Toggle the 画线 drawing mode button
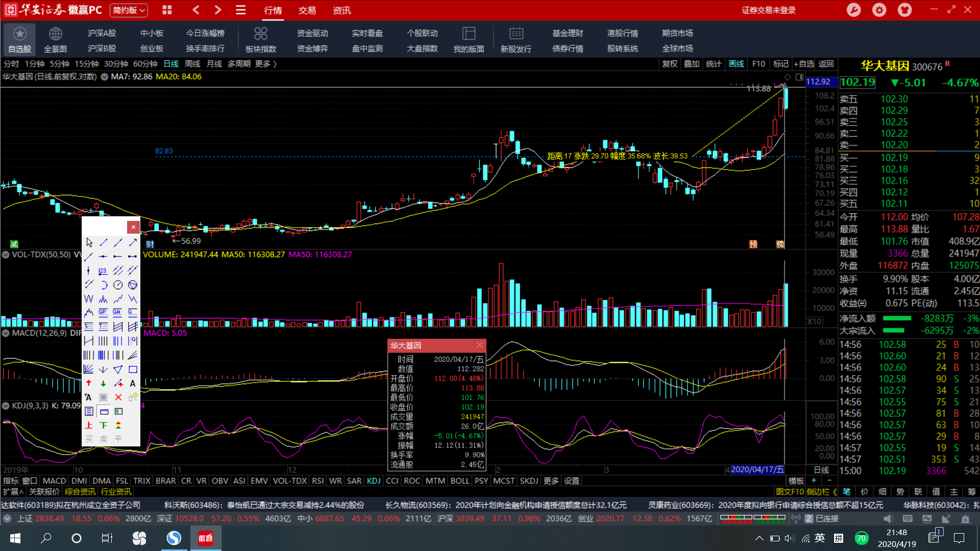This screenshot has height=551, width=980. click(736, 64)
